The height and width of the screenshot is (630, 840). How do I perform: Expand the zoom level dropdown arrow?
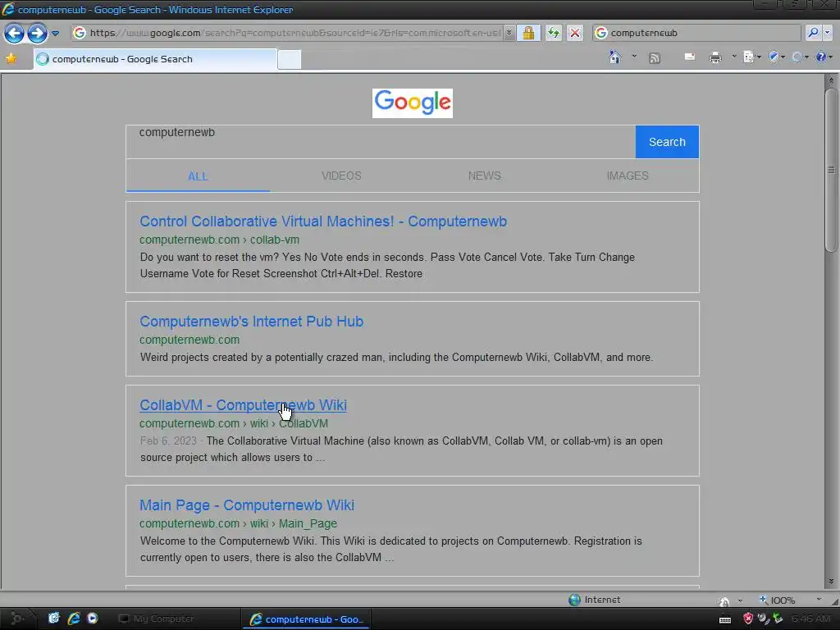(x=818, y=600)
